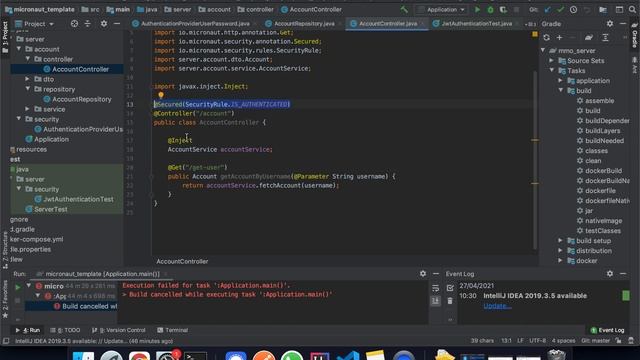Open the Version Control tool window tab

pyautogui.click(x=119, y=330)
